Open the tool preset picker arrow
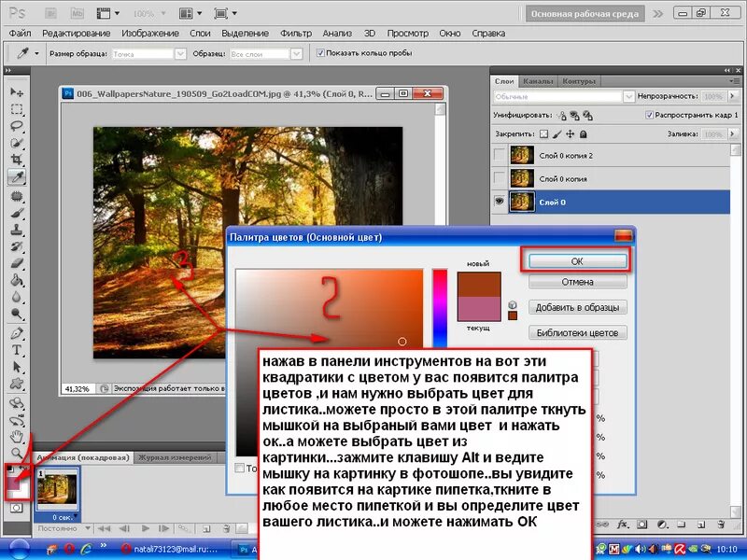 point(36,53)
